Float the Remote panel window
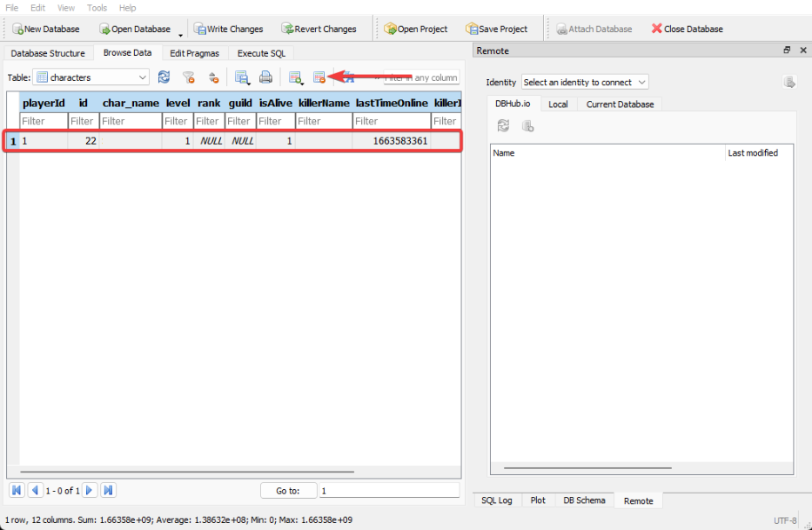The height and width of the screenshot is (530, 812). [x=787, y=51]
